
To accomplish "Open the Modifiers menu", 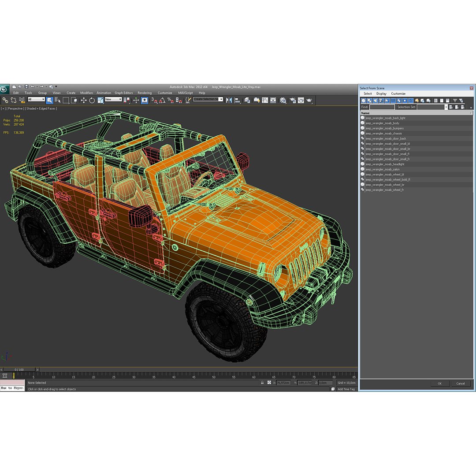I will click(x=86, y=93).
